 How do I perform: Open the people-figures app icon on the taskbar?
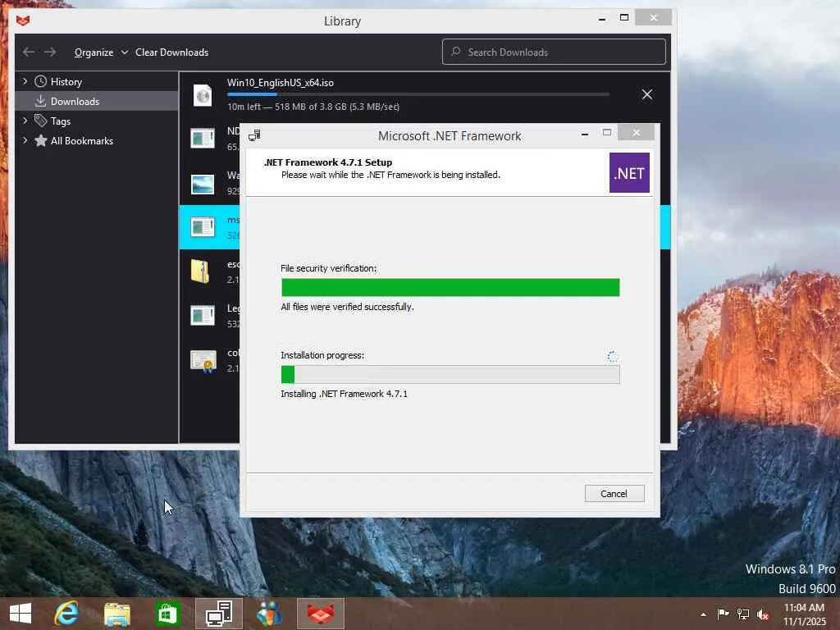pyautogui.click(x=269, y=614)
